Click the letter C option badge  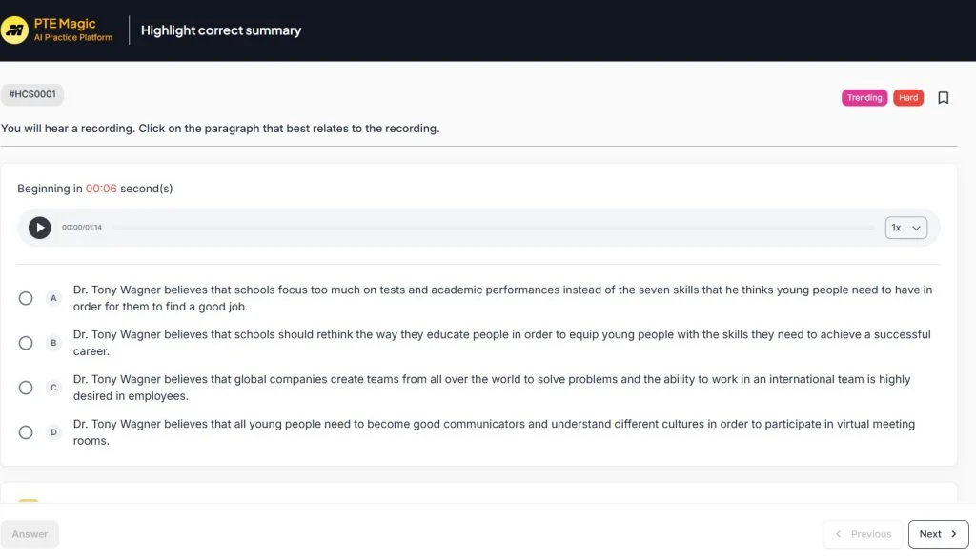54,388
